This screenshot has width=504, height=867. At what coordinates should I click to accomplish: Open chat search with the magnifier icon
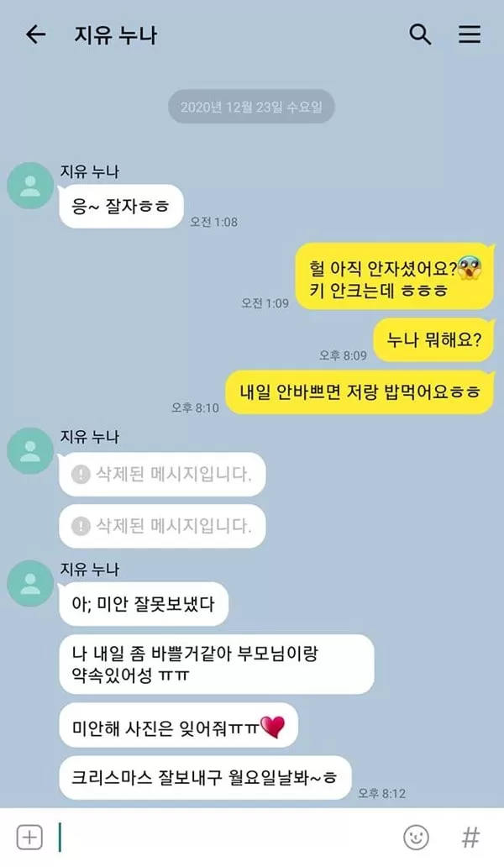tap(420, 34)
